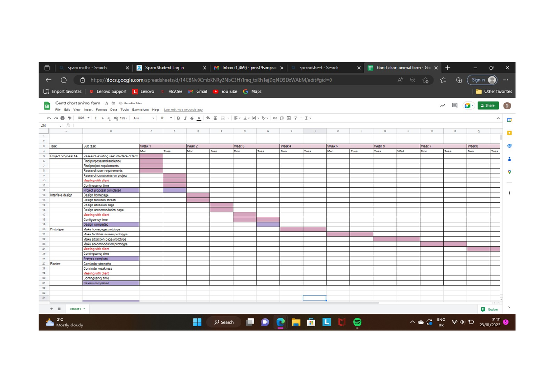Open Spotify from the taskbar
This screenshot has height=392, width=554.
click(357, 322)
